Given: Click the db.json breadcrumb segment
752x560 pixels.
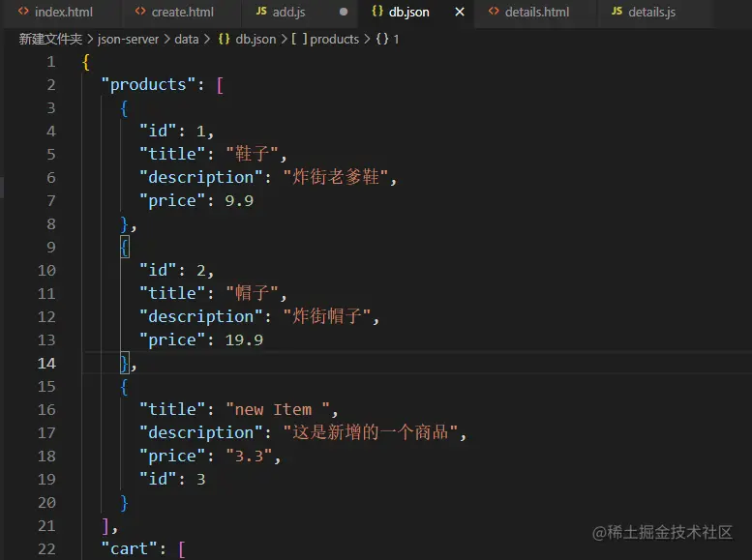Looking at the screenshot, I should pyautogui.click(x=256, y=39).
